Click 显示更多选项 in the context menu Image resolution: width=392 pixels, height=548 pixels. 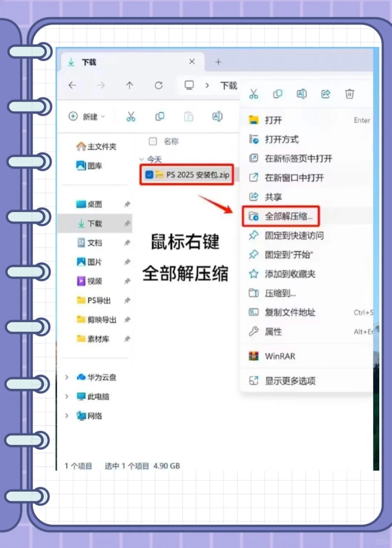tap(290, 381)
